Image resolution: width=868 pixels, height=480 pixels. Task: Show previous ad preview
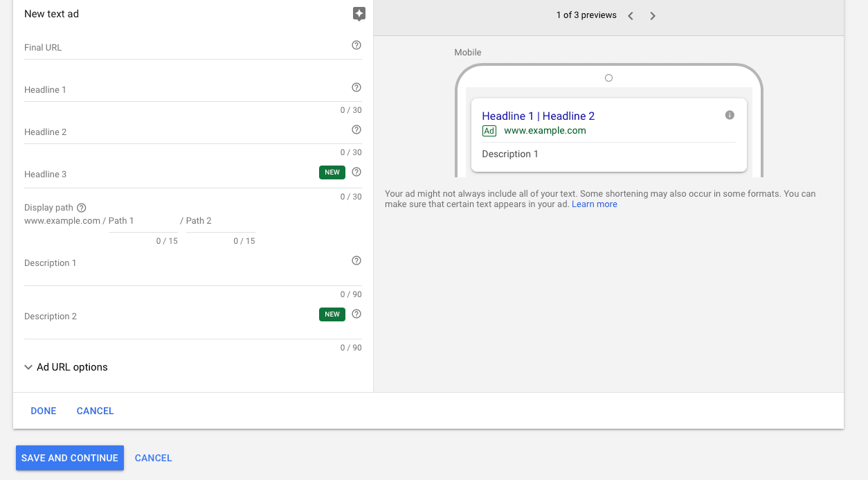tap(631, 15)
